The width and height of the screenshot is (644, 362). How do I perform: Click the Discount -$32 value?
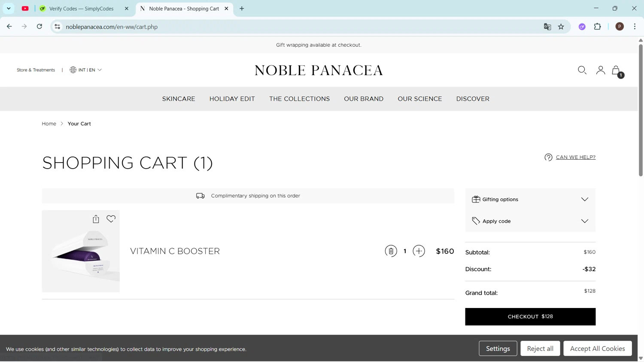(589, 269)
